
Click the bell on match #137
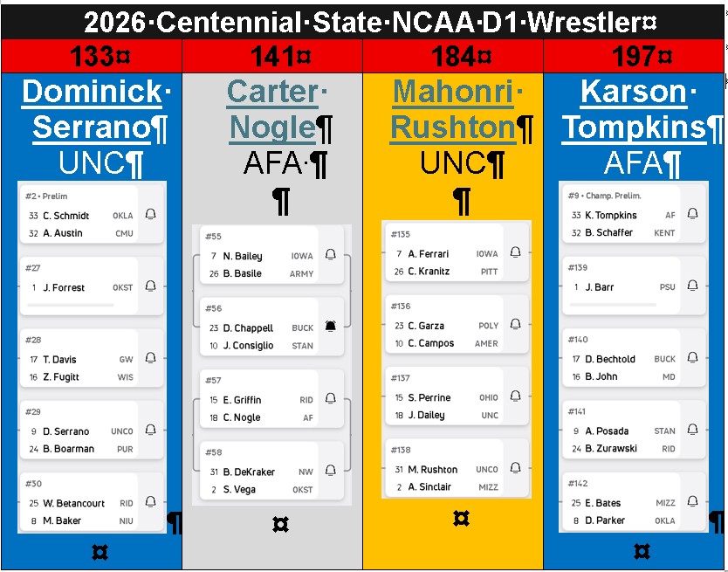coord(515,396)
